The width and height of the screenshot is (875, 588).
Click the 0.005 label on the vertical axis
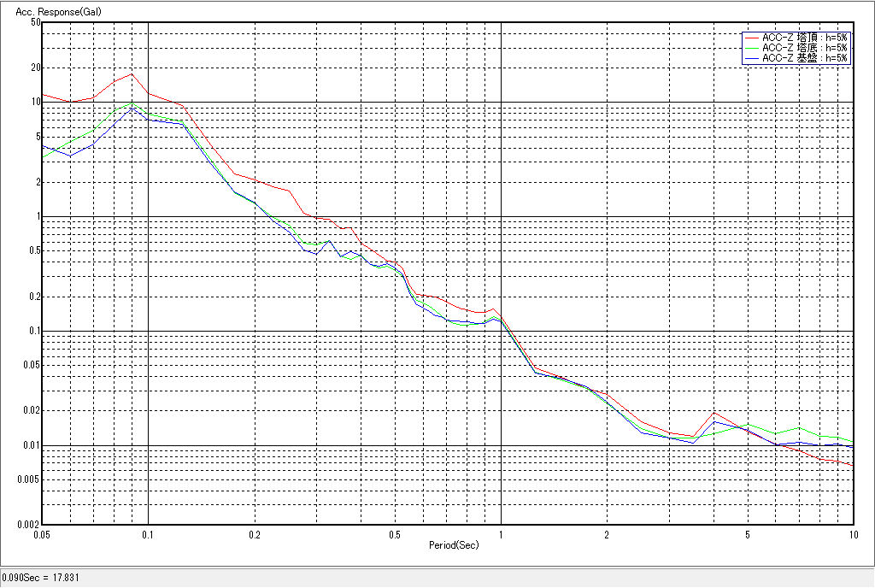(x=31, y=479)
